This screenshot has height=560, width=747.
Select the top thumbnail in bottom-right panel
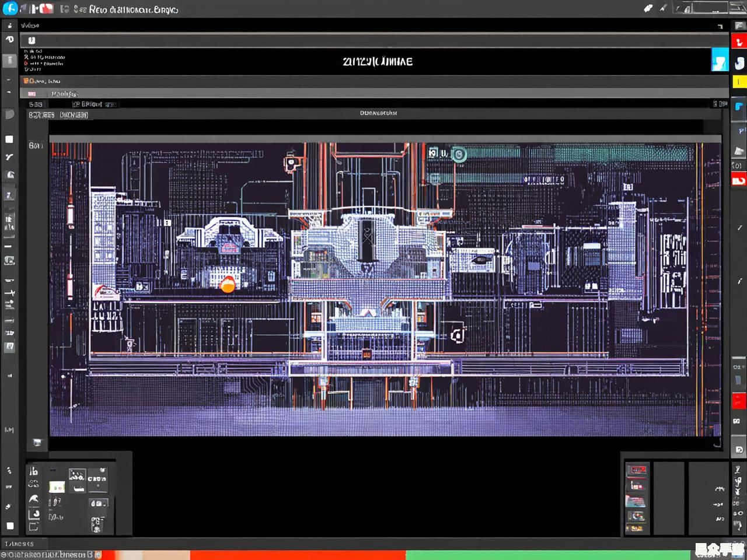tap(636, 470)
